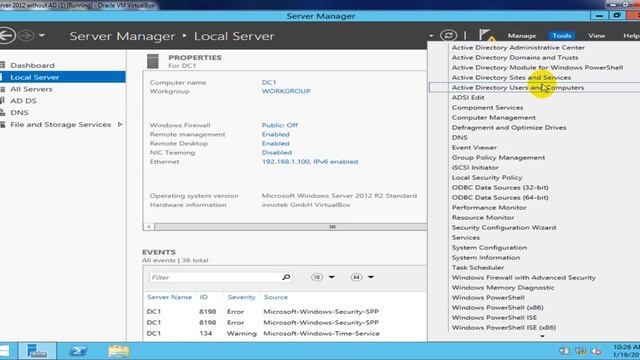The width and height of the screenshot is (640, 360).
Task: Open Active Directory Sites and Services
Action: click(511, 78)
